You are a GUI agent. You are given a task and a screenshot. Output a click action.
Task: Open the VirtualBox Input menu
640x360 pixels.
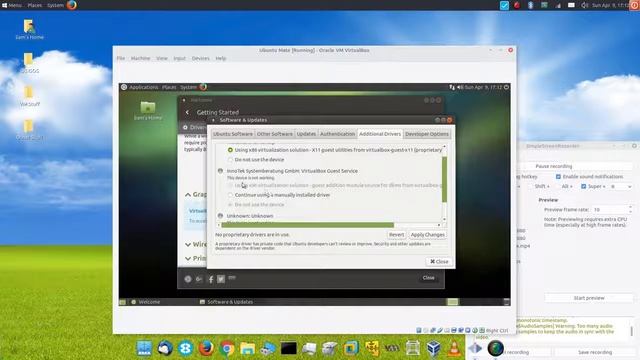tap(179, 58)
